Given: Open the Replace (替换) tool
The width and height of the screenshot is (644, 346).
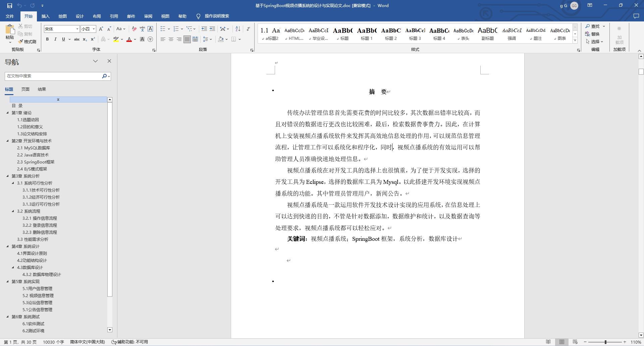Looking at the screenshot, I should (x=593, y=34).
